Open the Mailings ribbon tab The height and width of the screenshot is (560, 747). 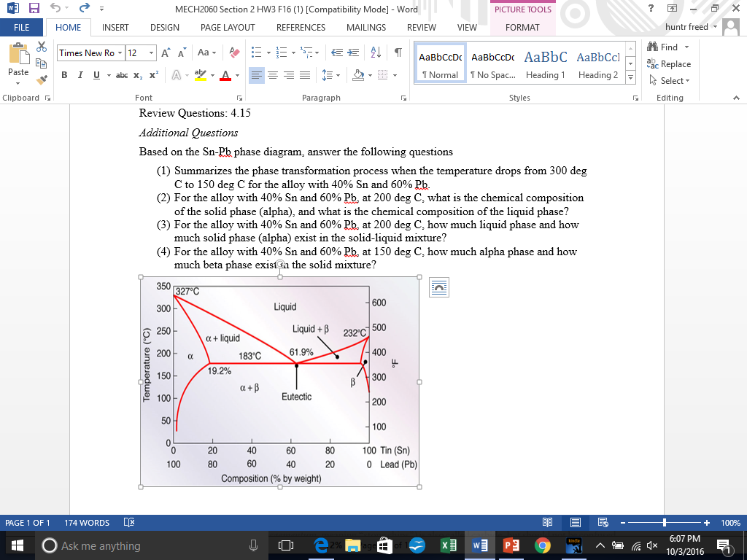click(x=365, y=28)
